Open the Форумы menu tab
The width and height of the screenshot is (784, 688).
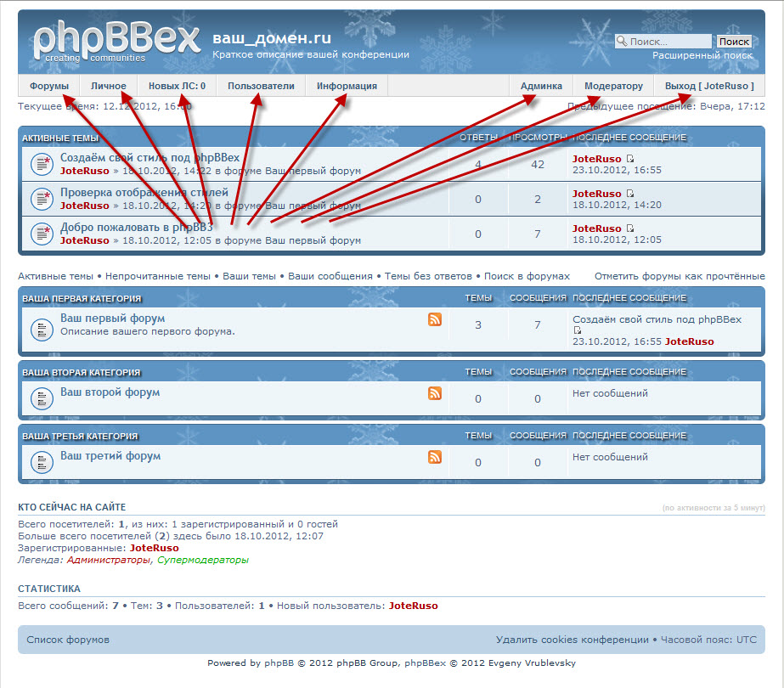click(49, 86)
